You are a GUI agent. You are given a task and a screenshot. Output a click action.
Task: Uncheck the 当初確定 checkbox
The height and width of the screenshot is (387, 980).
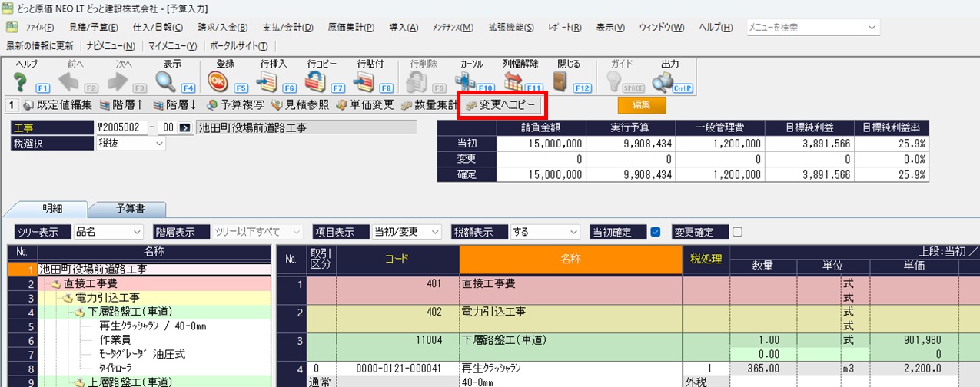click(x=656, y=232)
